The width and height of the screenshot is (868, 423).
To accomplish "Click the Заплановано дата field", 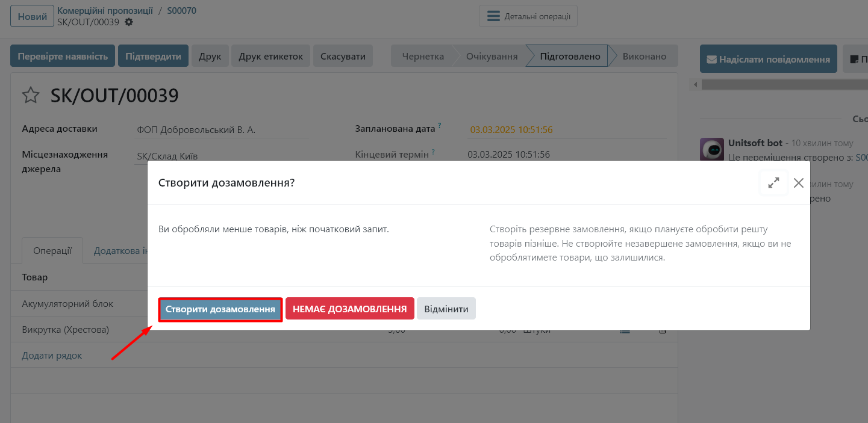I will pyautogui.click(x=566, y=129).
